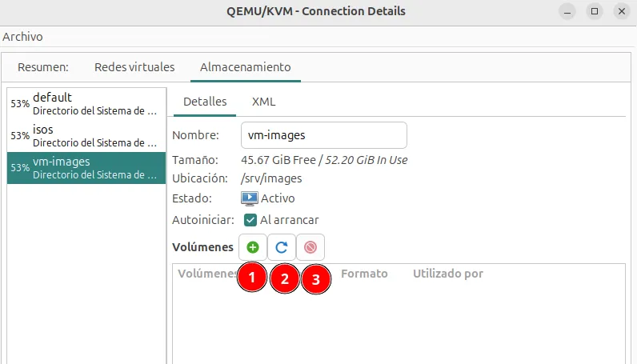Switch to the XML tab
This screenshot has height=364, width=637.
coord(263,102)
